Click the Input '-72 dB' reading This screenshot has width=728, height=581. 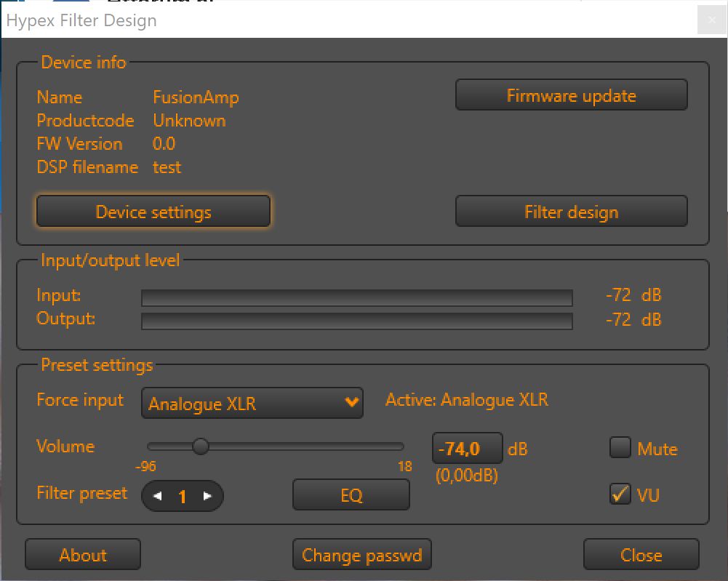pyautogui.click(x=633, y=295)
